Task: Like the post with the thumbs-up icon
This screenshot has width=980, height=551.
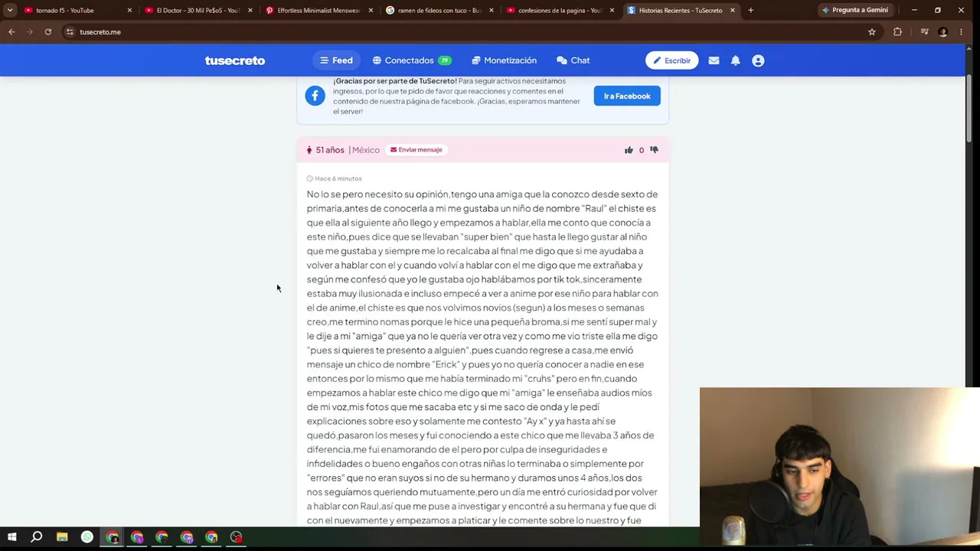Action: [x=629, y=150]
